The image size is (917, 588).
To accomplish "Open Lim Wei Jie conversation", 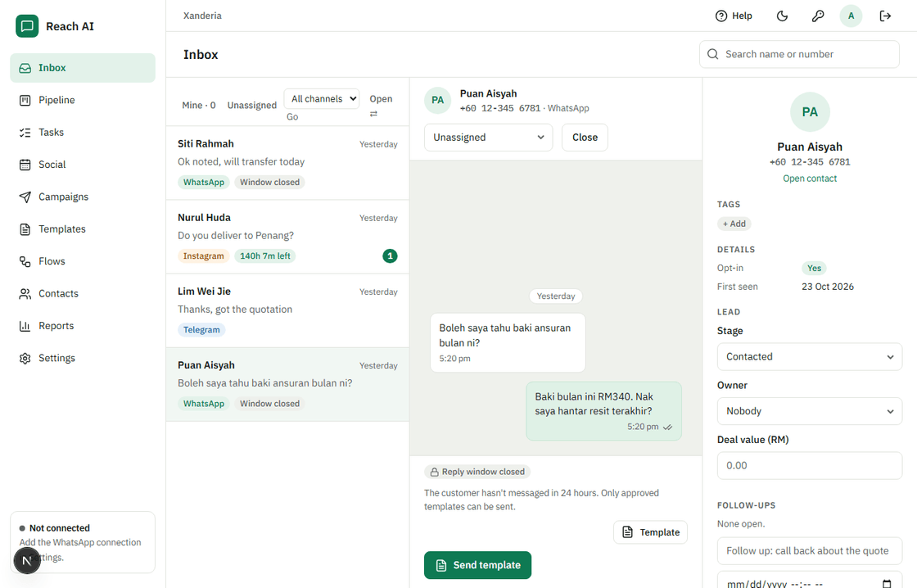I will click(x=287, y=310).
